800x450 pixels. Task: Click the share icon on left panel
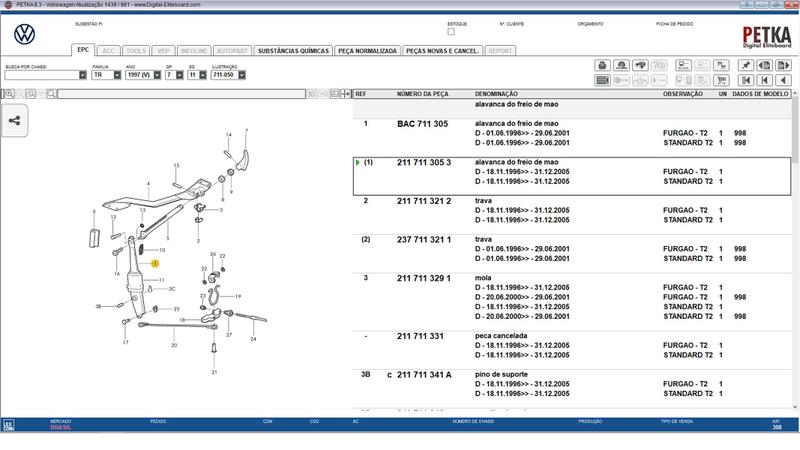point(14,120)
